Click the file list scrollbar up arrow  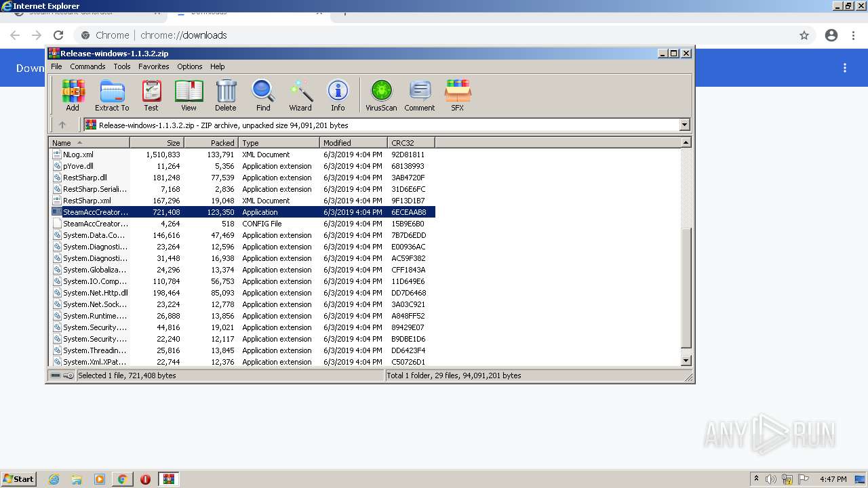point(686,142)
